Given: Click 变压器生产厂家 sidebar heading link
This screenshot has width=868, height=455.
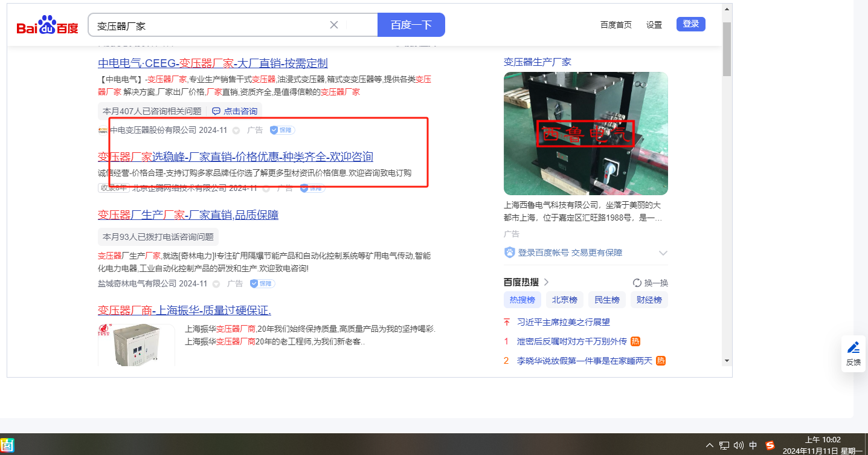Looking at the screenshot, I should 538,62.
